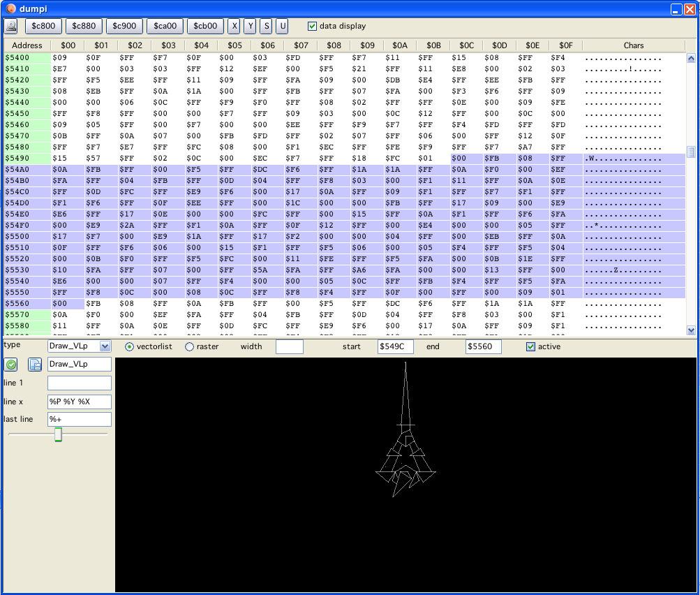Click the Address column header
700x595 pixels.
(x=27, y=45)
